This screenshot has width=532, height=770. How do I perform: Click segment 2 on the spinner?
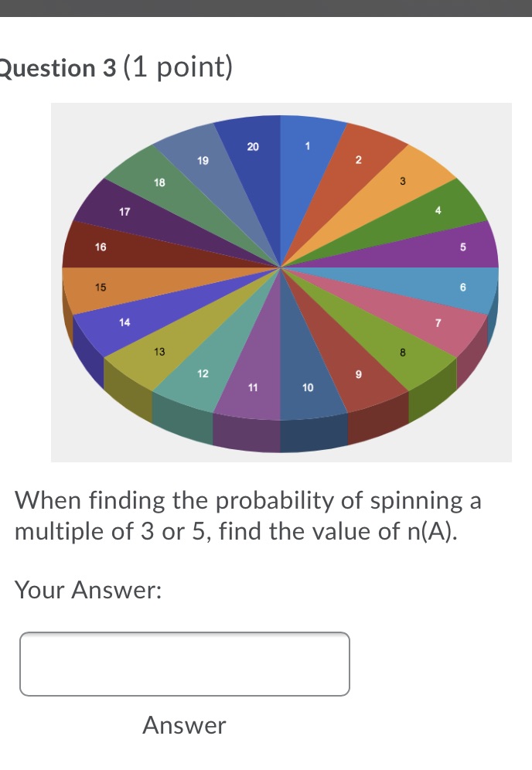point(358,160)
